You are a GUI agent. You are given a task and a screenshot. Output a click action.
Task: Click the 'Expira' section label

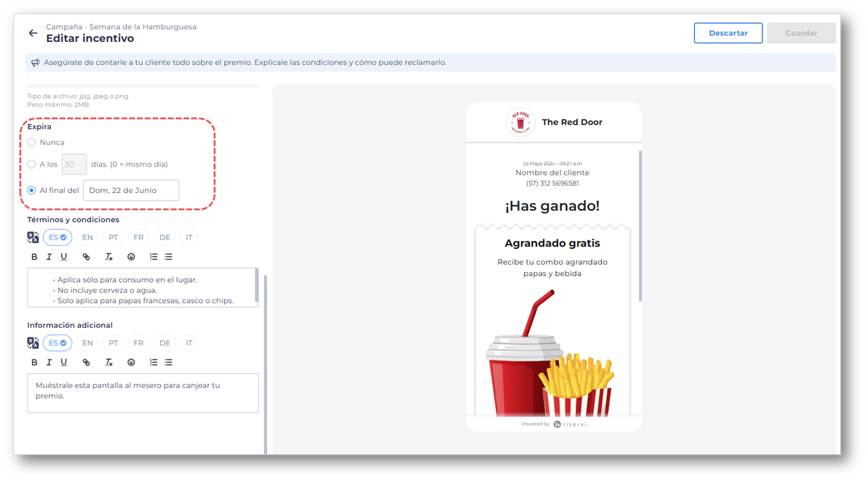point(39,127)
